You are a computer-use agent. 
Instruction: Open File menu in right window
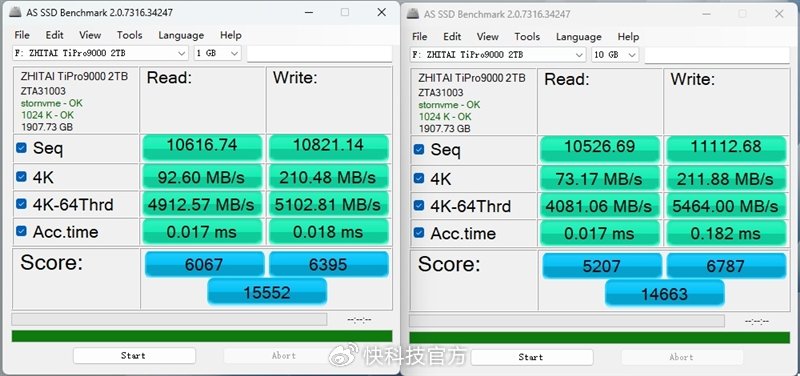click(419, 37)
